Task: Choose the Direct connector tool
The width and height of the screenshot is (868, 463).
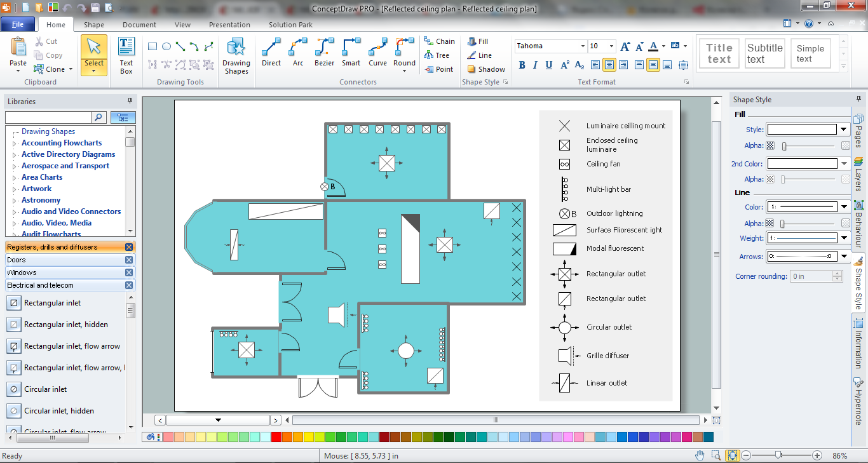Action: pyautogui.click(x=271, y=52)
